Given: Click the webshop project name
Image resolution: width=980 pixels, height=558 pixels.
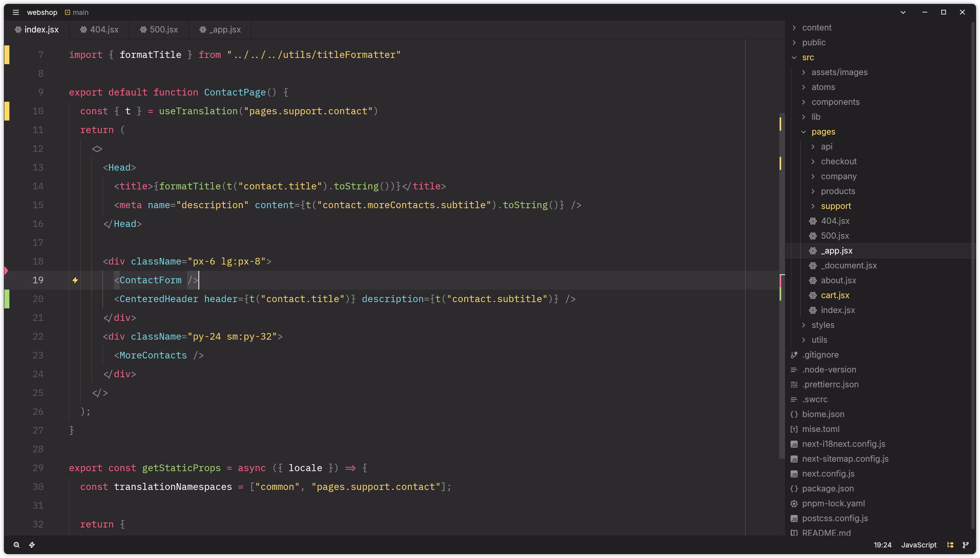Looking at the screenshot, I should [x=42, y=13].
